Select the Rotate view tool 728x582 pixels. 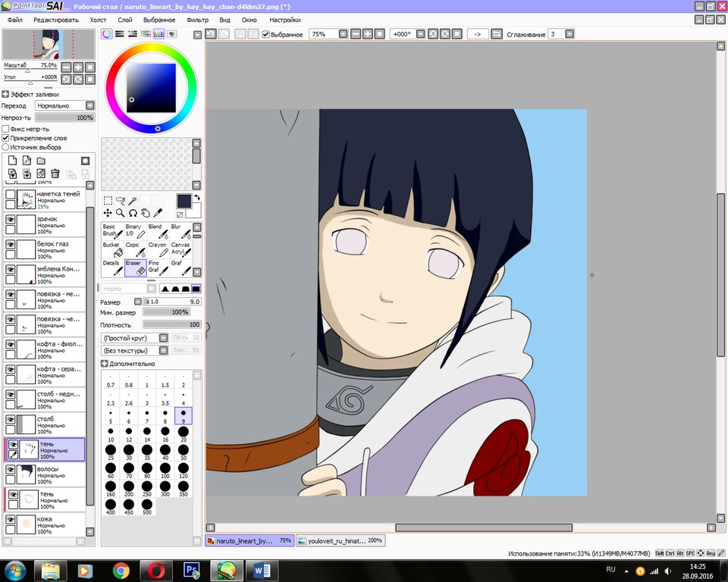point(133,213)
